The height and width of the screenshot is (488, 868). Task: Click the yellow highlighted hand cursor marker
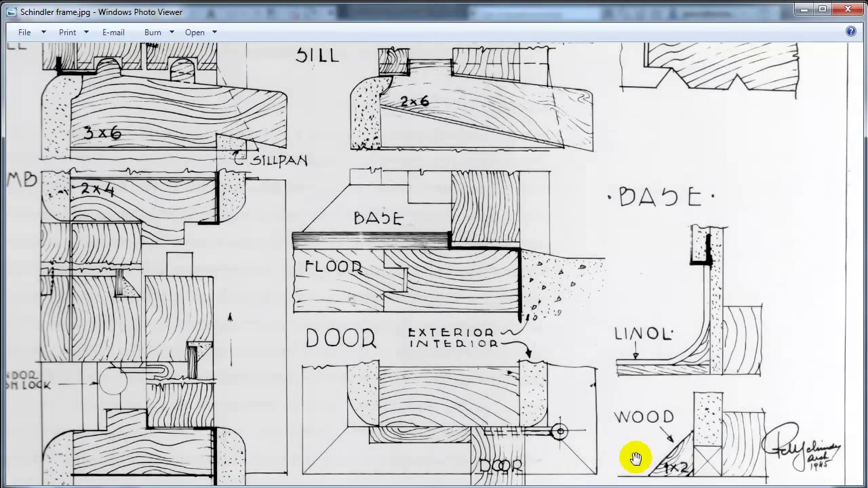point(635,457)
